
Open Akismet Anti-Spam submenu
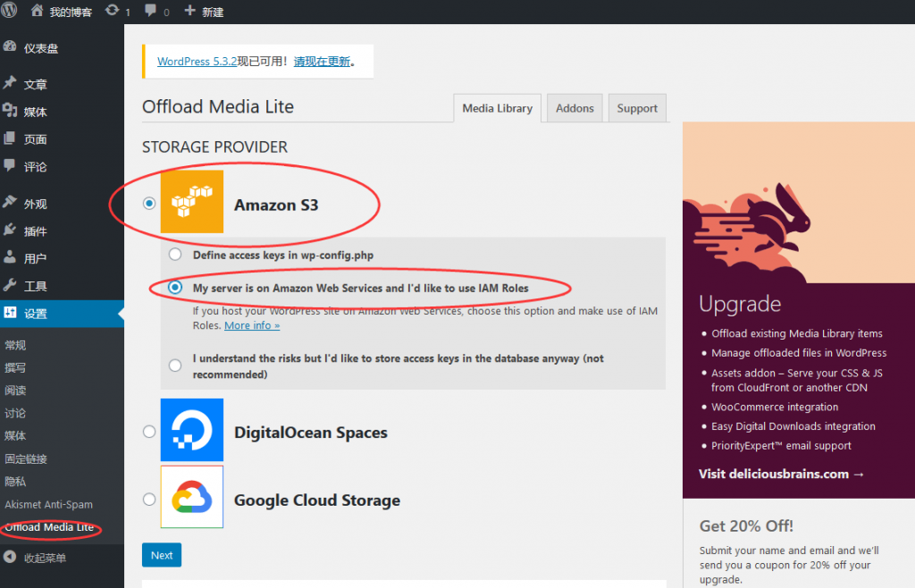pos(49,505)
